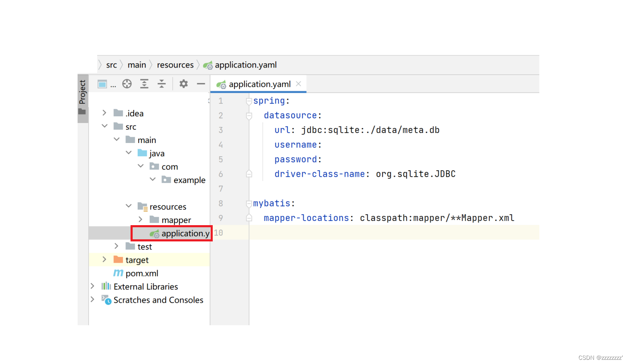Expand Scratches and Consoles chevron
The width and height of the screenshot is (629, 364).
point(92,300)
